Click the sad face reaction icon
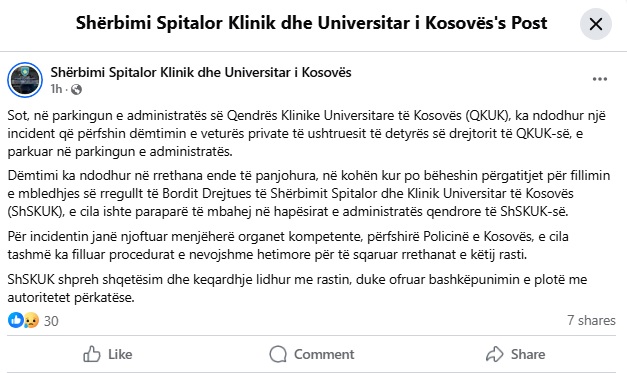The width and height of the screenshot is (627, 373). pyautogui.click(x=31, y=320)
